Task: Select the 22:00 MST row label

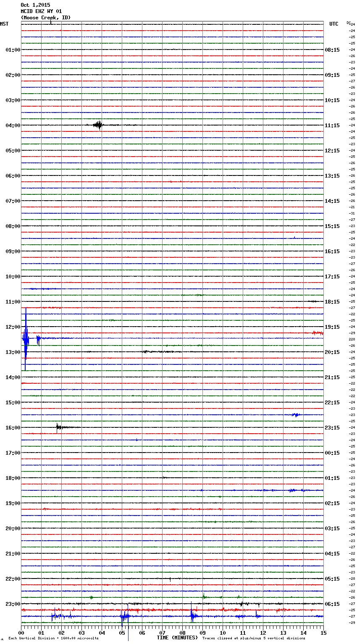Action: tap(13, 579)
